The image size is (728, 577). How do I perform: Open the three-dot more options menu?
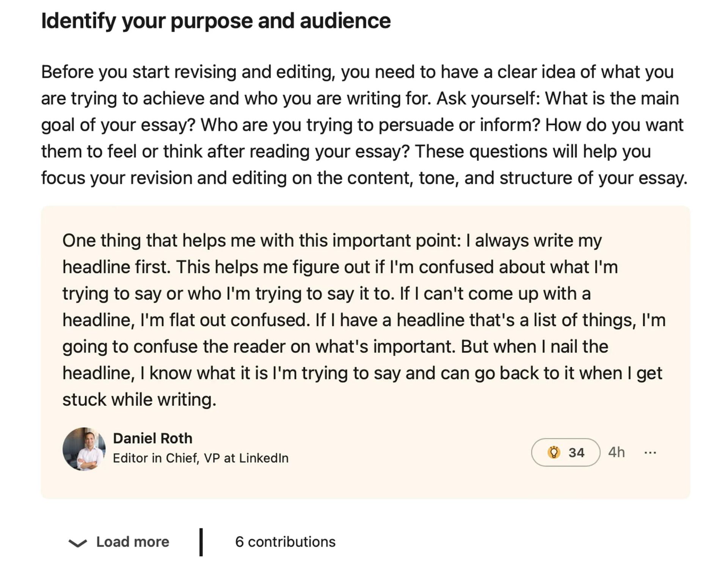[x=650, y=452]
